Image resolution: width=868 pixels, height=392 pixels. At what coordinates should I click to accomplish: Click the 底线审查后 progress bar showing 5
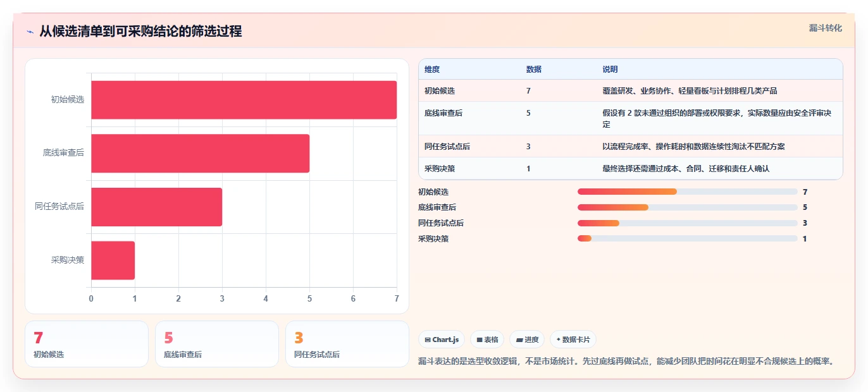point(687,207)
